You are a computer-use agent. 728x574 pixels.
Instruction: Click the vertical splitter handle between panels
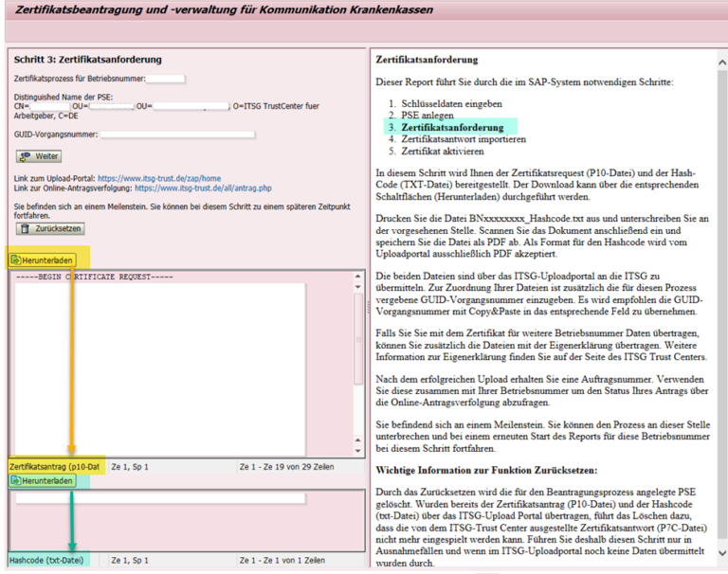click(369, 307)
